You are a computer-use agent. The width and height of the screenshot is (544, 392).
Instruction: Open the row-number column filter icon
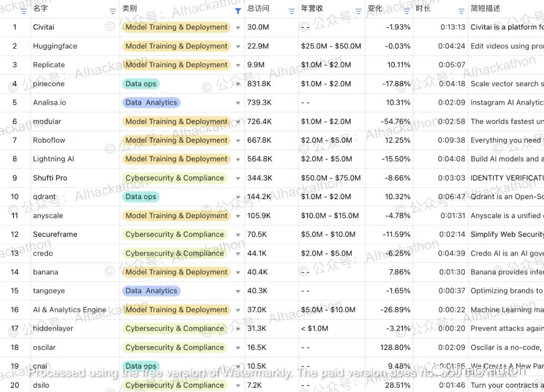[24, 12]
